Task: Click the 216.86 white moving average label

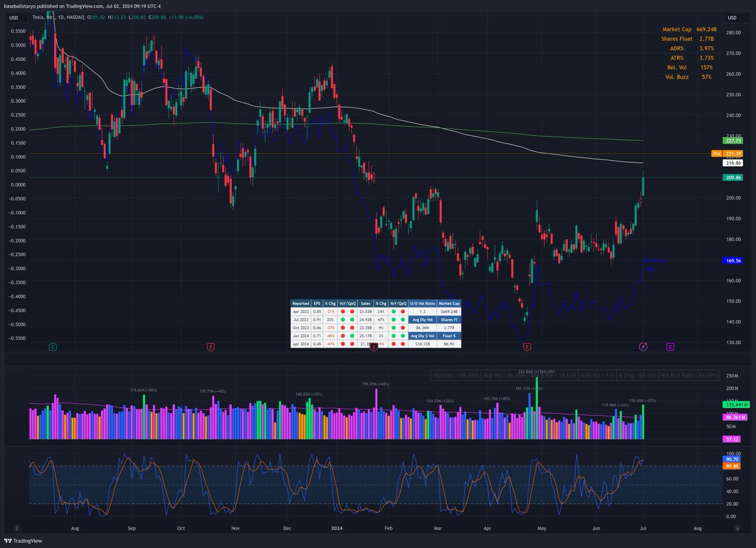Action: 732,163
